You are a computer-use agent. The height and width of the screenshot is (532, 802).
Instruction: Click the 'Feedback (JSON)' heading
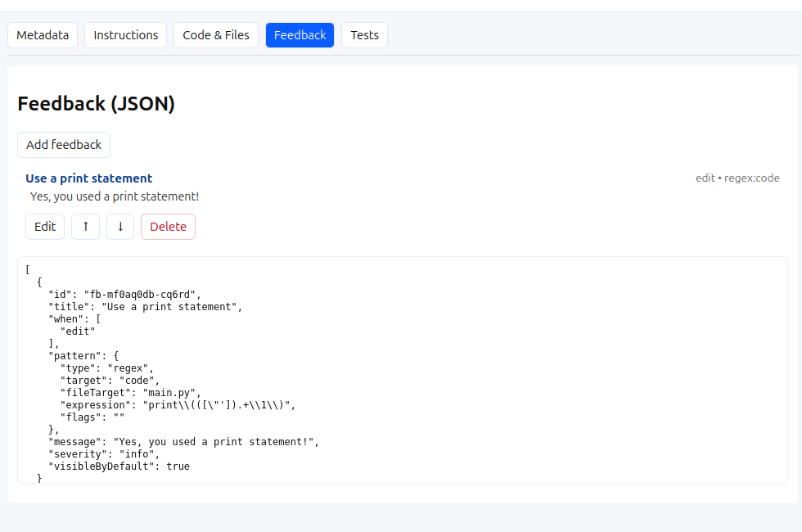(x=97, y=103)
